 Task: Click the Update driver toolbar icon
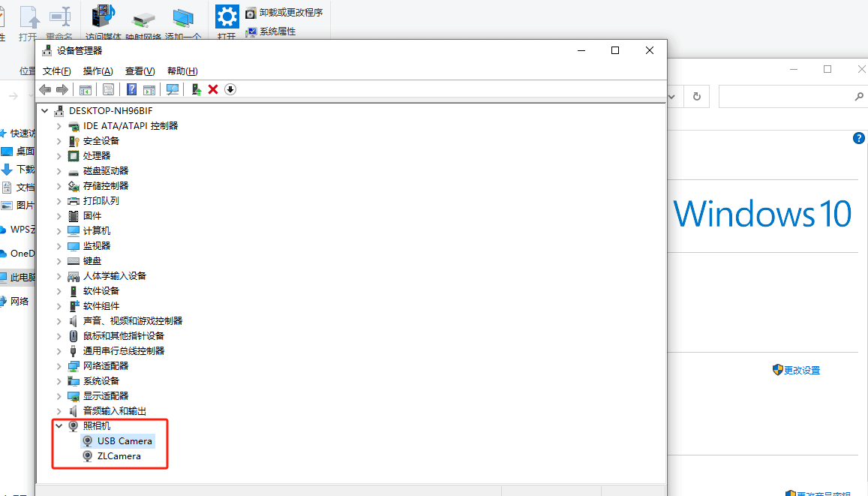tap(196, 89)
